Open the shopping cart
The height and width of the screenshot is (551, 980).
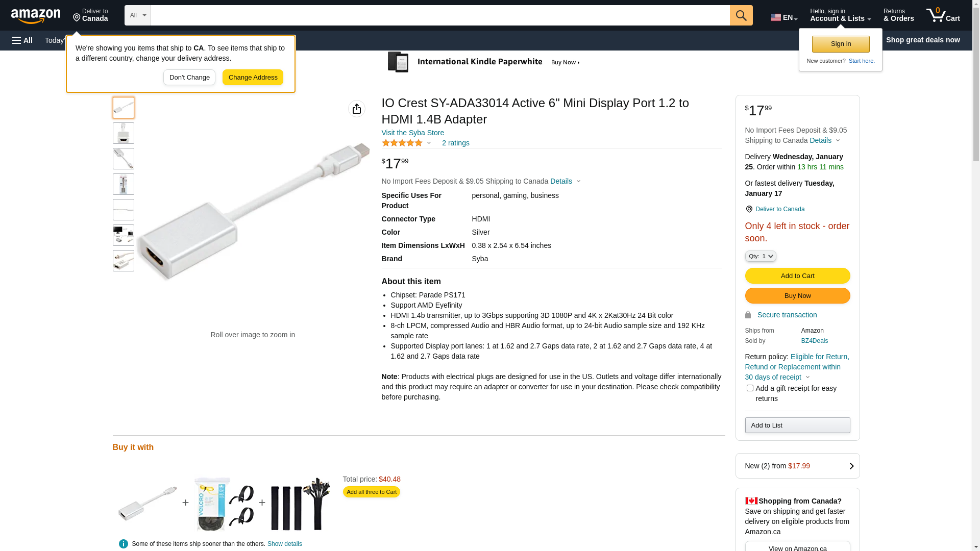tap(943, 15)
